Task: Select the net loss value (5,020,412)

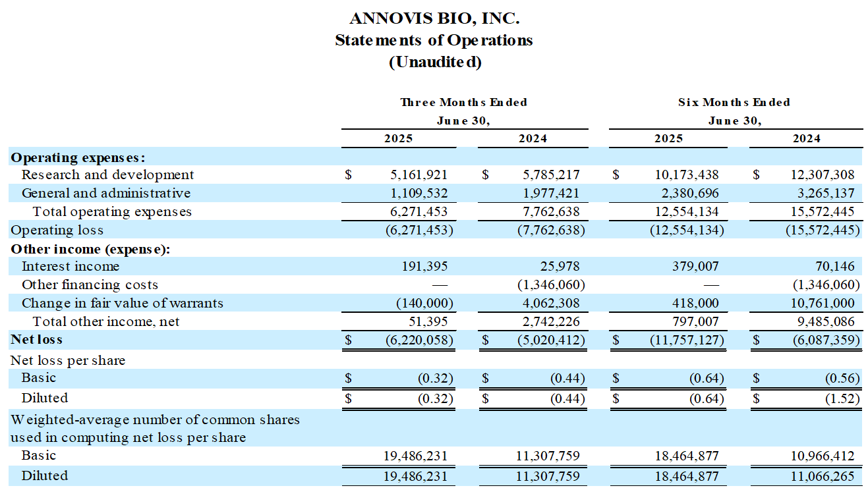Action: click(x=551, y=340)
